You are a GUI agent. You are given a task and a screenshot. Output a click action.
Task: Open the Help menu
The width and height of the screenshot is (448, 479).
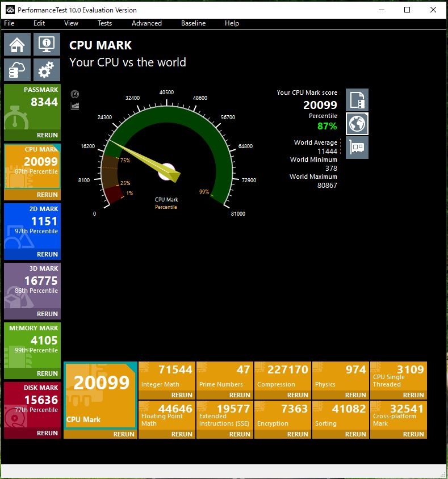[x=232, y=23]
